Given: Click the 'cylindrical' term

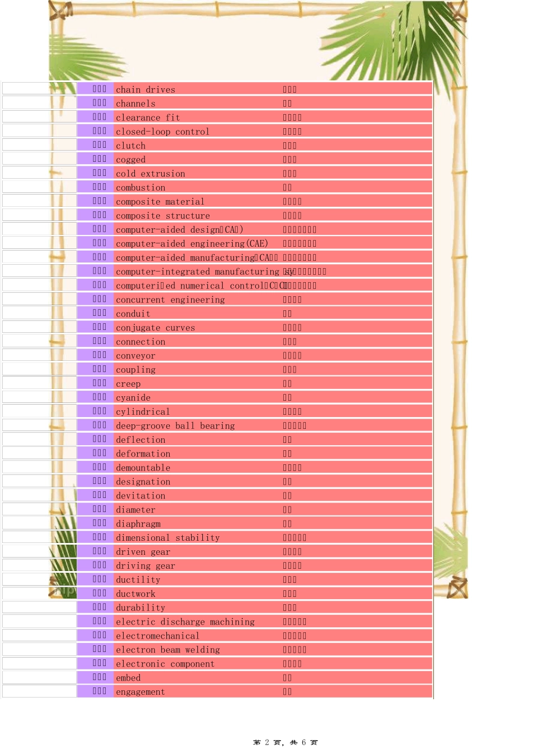Looking at the screenshot, I should tap(143, 411).
